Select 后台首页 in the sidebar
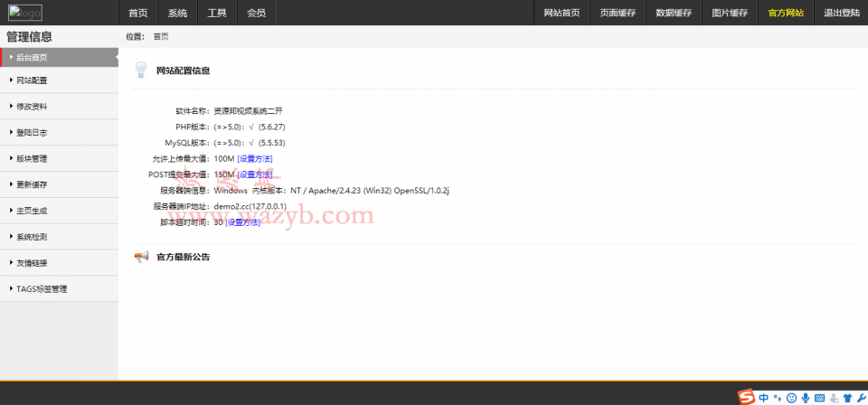868x405 pixels. click(x=60, y=57)
